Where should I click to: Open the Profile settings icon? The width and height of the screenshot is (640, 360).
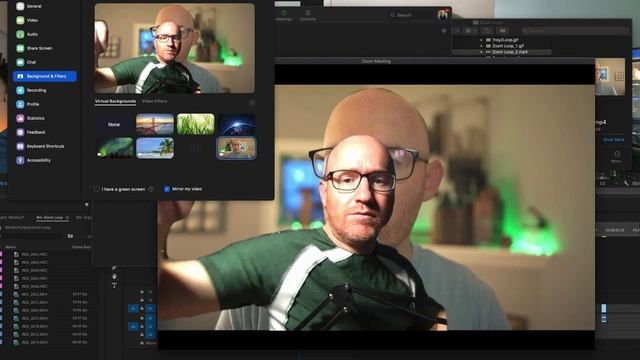[20, 104]
